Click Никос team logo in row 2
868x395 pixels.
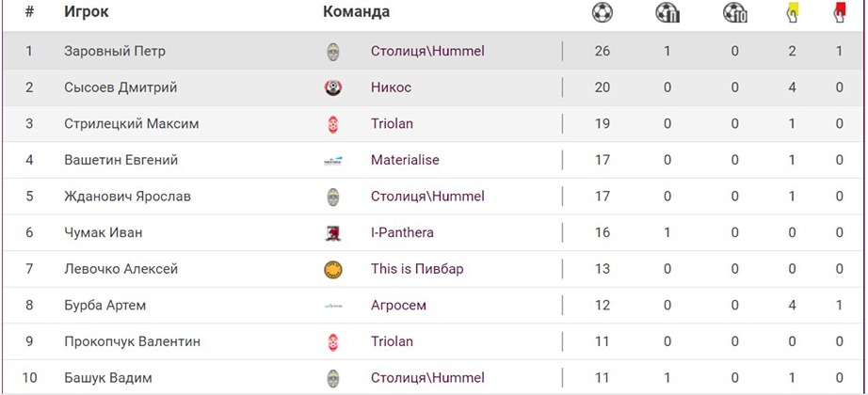point(332,87)
